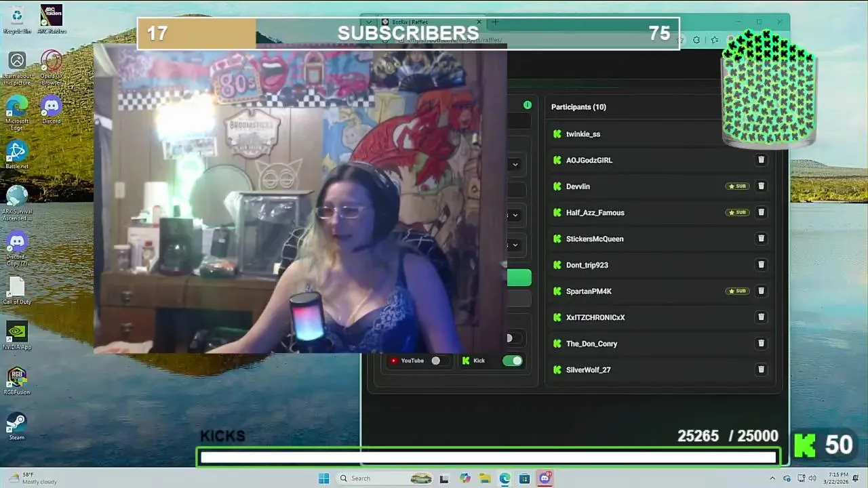Open first settings dropdown chevron
Screen dimensions: 868x488
515,164
